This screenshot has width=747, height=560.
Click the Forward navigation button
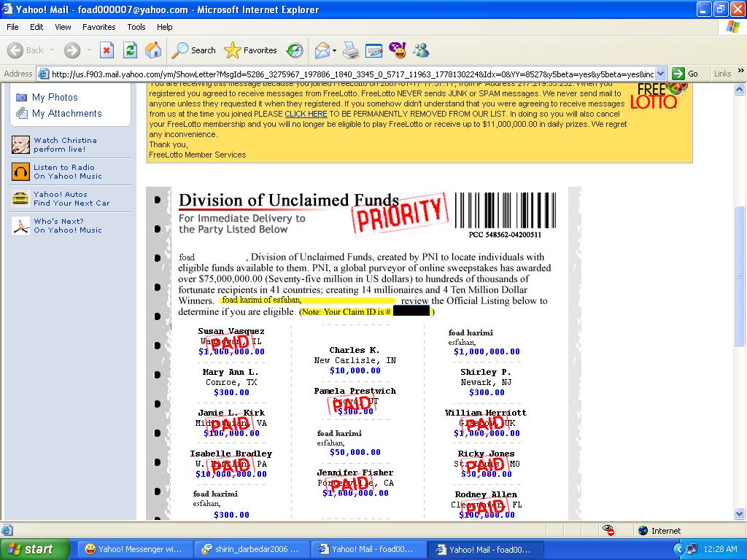(72, 50)
